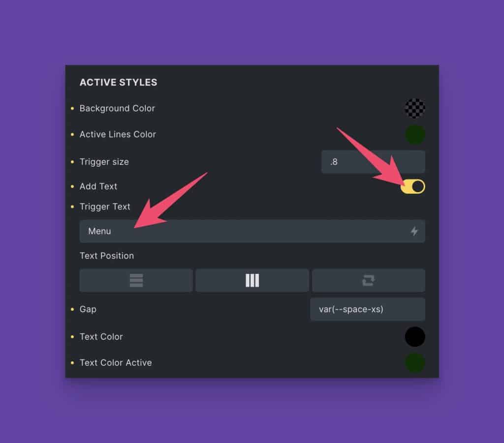Click the Trigger size label
Screen dimensions: 504x443
tap(104, 162)
